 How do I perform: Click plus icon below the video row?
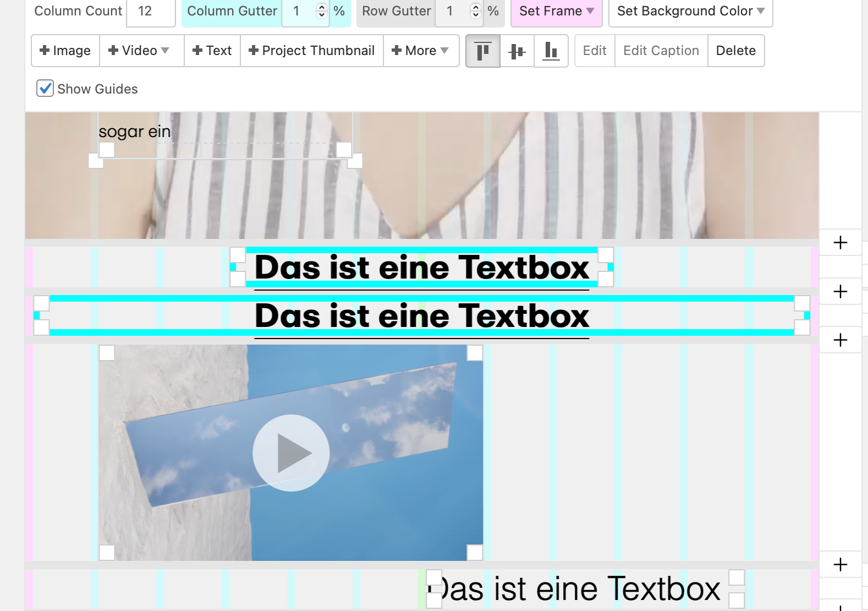pos(840,564)
